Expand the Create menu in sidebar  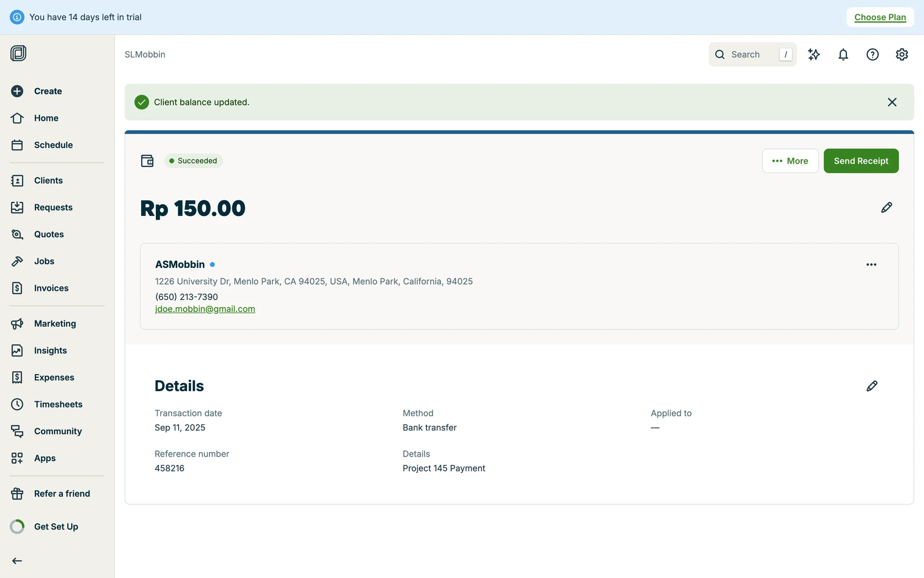(48, 91)
